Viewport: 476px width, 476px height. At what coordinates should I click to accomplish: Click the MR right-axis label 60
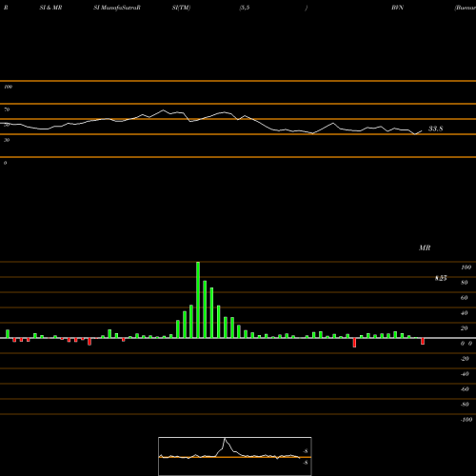[465, 298]
